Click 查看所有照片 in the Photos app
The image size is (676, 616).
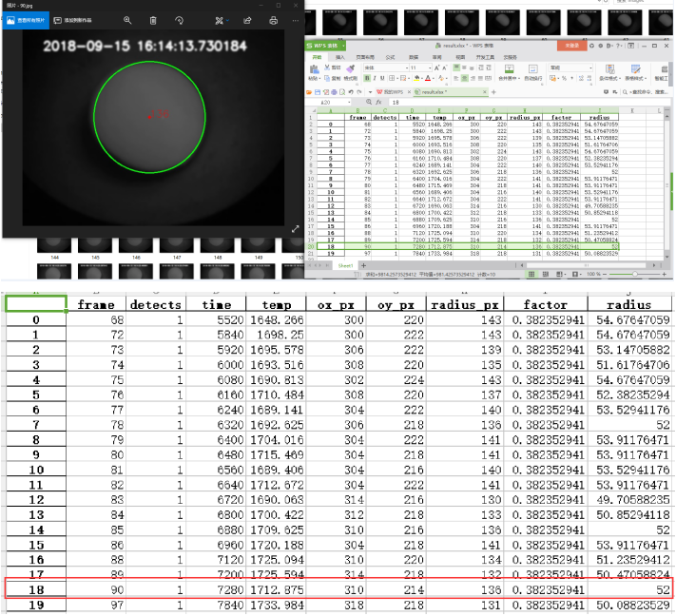[x=26, y=20]
